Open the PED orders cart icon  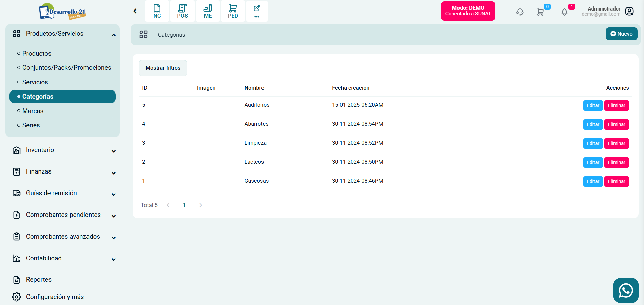233,11
